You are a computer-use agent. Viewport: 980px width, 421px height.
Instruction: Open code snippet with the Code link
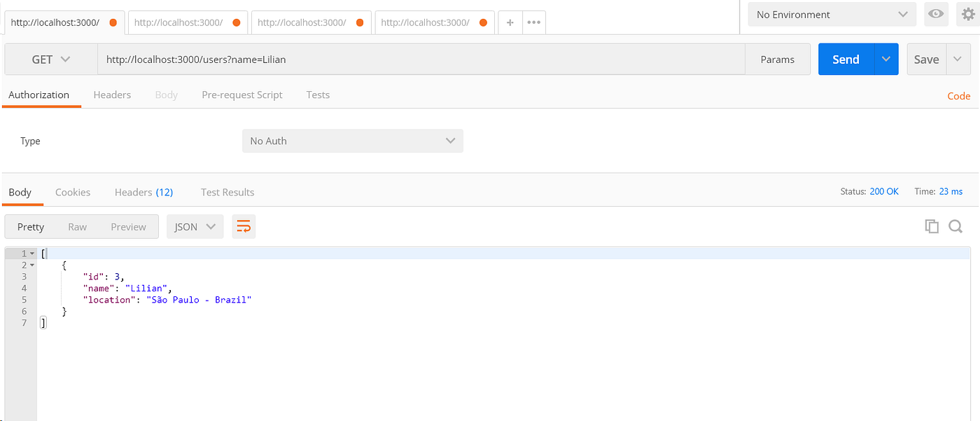(958, 95)
